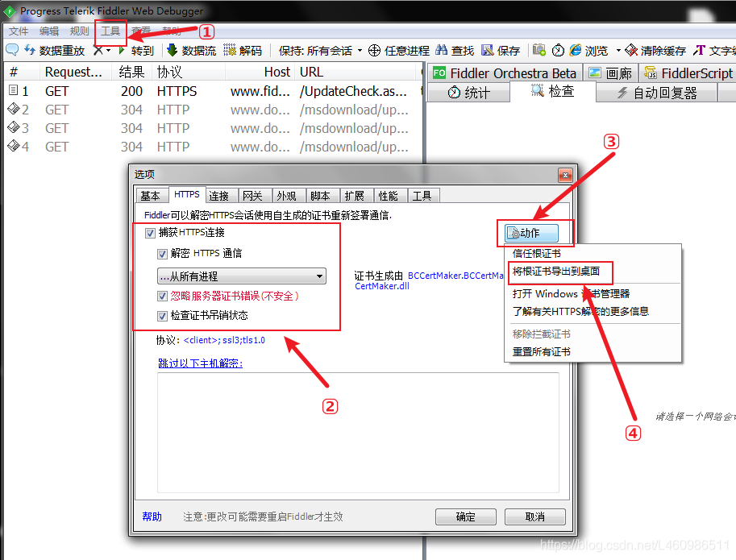Switch to the 自动回复器 tab
Viewport: 736px width, 560px height.
point(657,93)
